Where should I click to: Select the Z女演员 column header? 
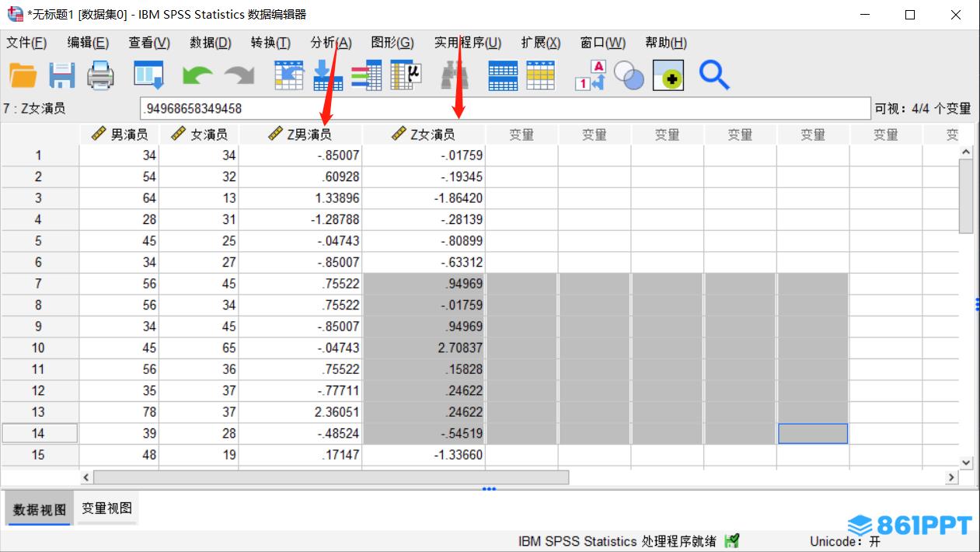(x=424, y=135)
